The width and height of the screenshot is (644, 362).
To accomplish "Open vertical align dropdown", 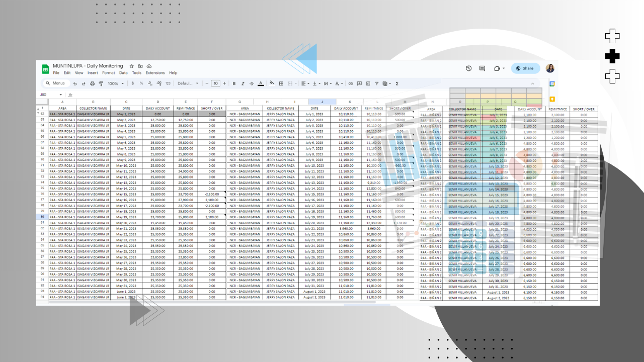I will pyautogui.click(x=317, y=83).
